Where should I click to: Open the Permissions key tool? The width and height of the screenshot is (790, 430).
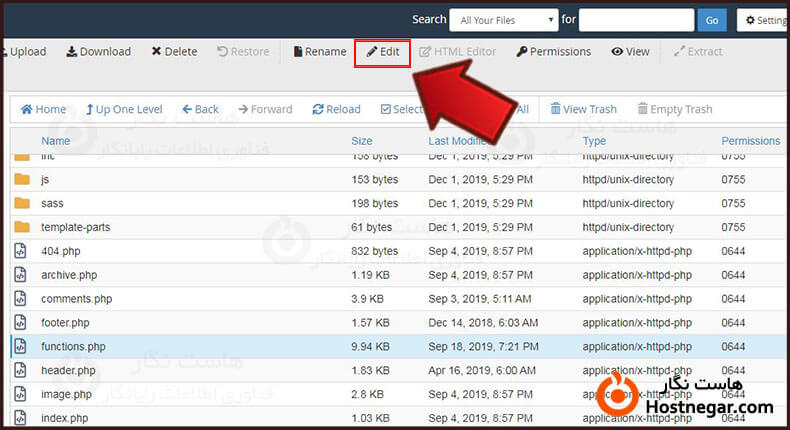point(553,52)
